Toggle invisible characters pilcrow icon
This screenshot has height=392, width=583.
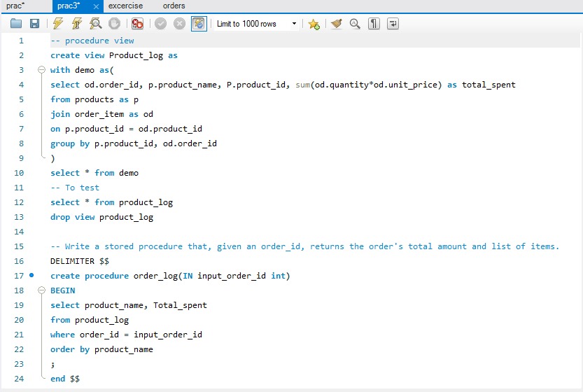pyautogui.click(x=374, y=24)
